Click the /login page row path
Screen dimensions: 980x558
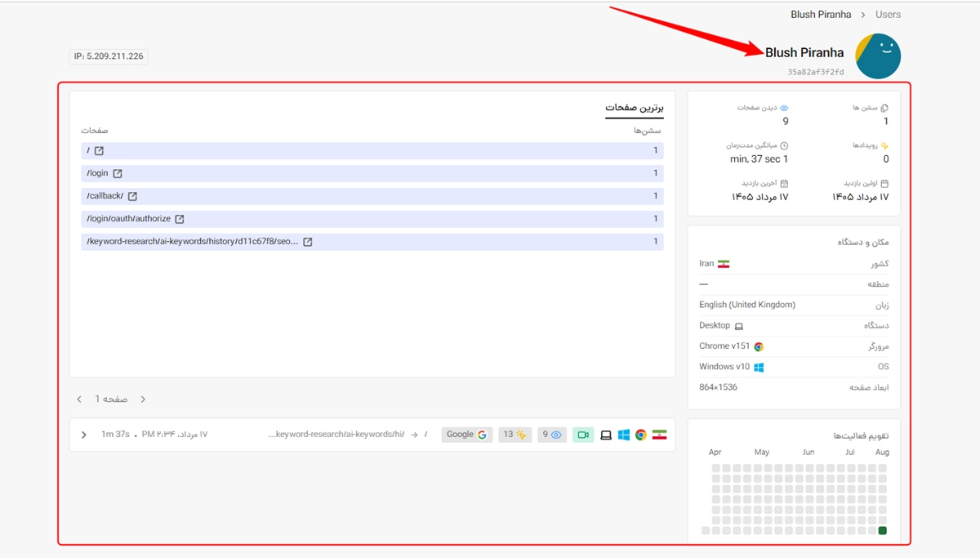click(97, 174)
